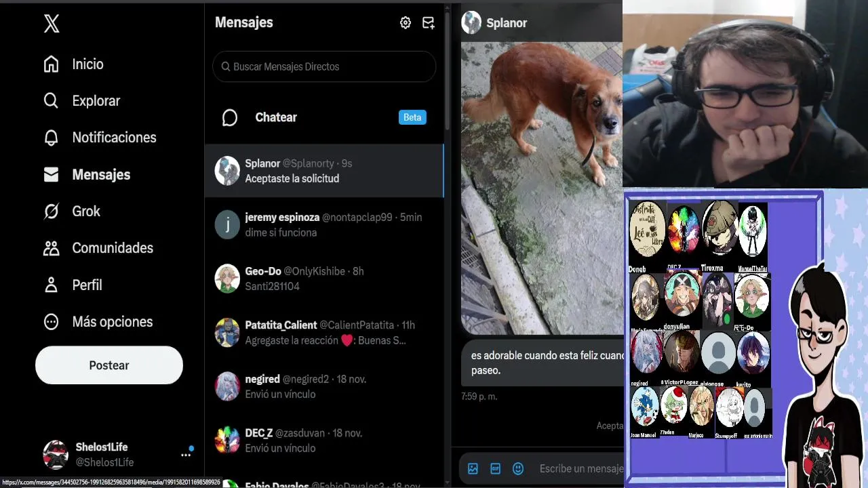The image size is (868, 488).
Task: Click jeremy espinoza's letter avatar
Action: click(227, 225)
